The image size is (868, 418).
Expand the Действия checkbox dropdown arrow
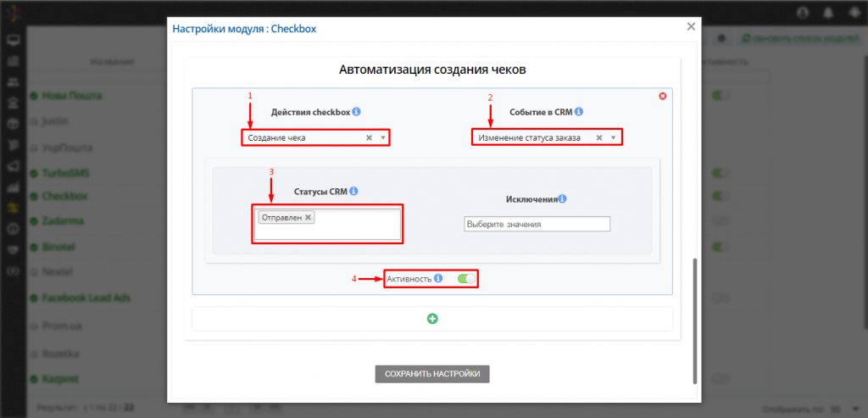(383, 138)
